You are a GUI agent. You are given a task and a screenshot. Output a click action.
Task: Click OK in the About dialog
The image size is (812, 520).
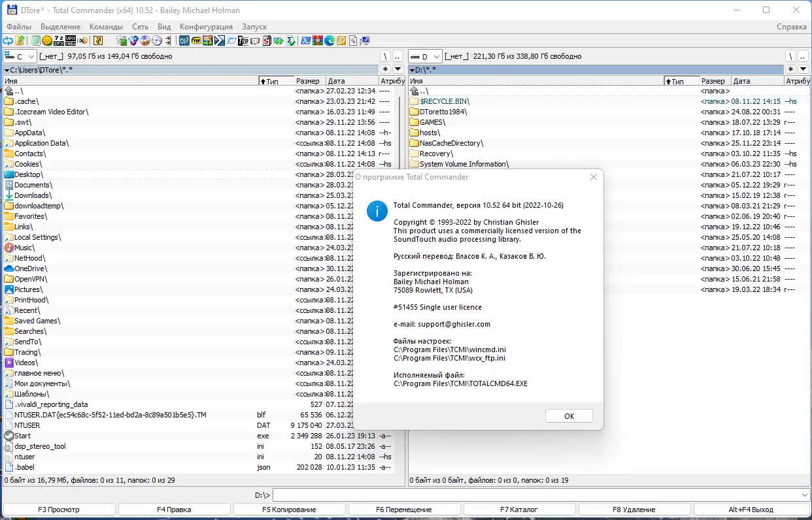pos(569,416)
